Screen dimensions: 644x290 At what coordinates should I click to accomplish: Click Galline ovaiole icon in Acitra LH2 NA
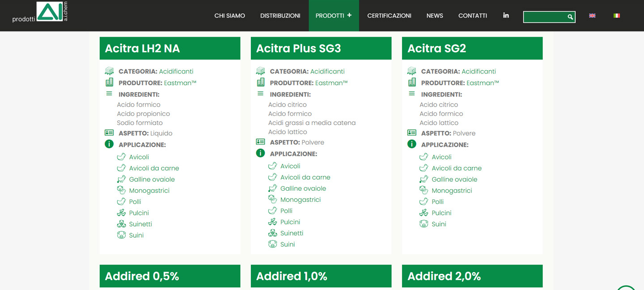(x=121, y=179)
